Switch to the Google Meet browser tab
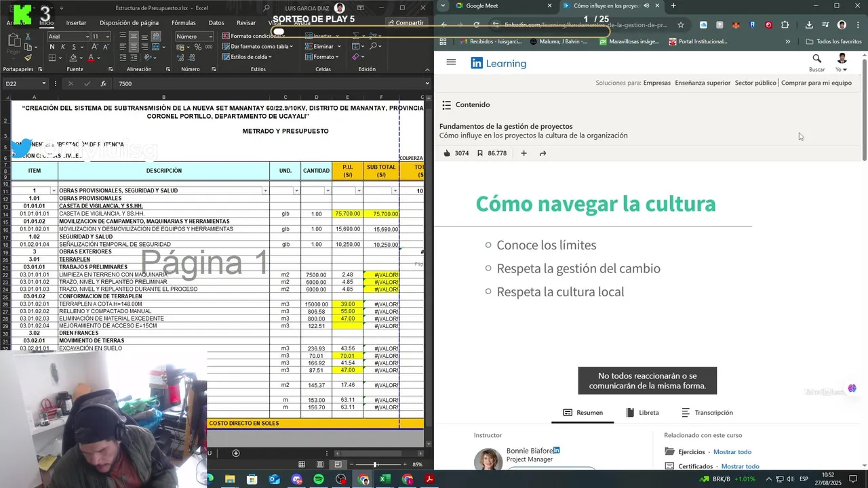This screenshot has width=868, height=488. point(498,5)
